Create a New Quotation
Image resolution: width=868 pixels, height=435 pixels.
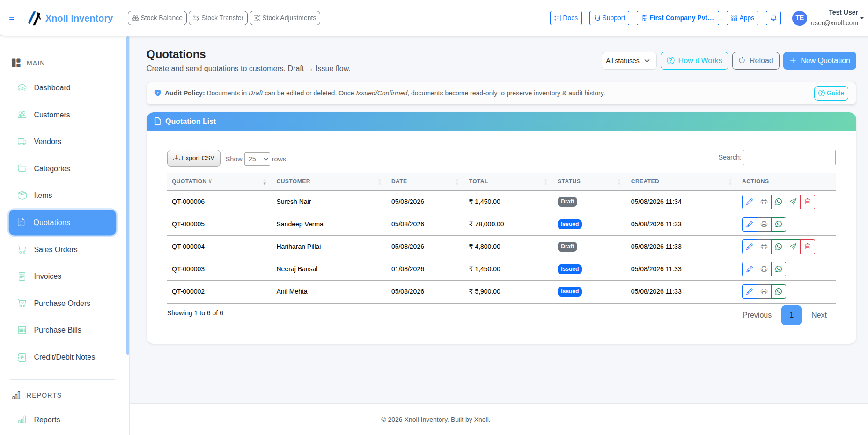point(820,61)
